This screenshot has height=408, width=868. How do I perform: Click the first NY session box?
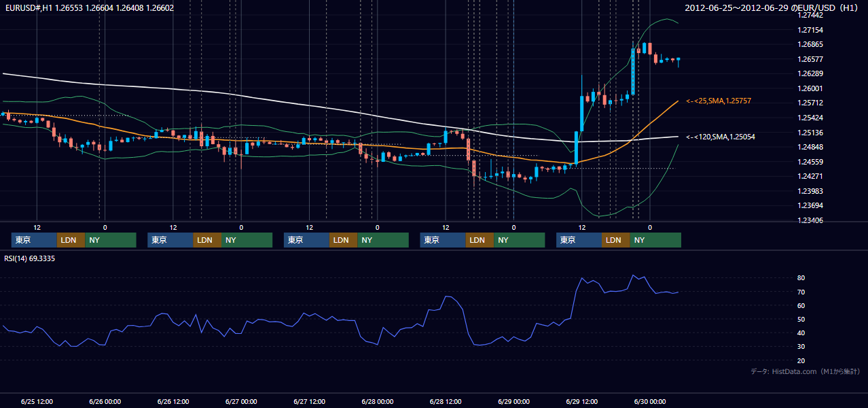click(111, 240)
